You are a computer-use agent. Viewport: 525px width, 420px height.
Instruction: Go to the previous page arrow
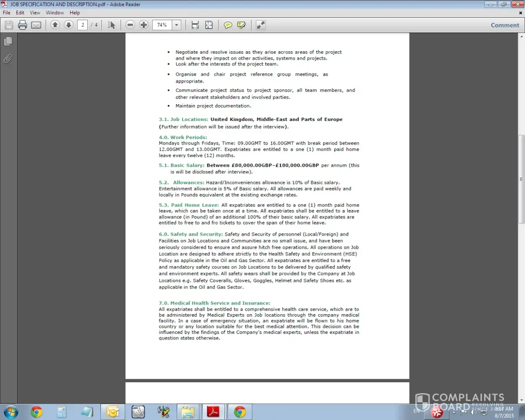tap(55, 25)
